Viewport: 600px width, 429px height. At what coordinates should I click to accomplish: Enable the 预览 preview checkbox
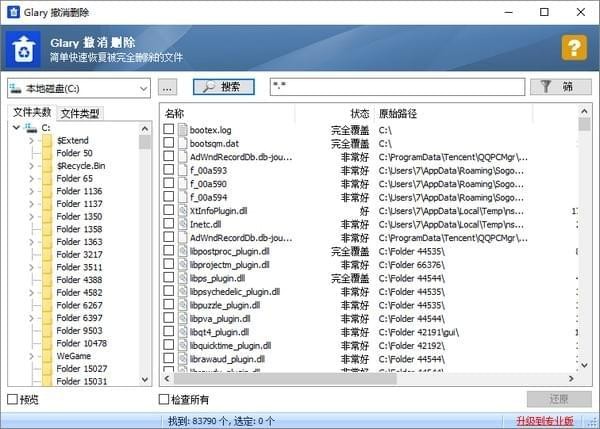13,399
